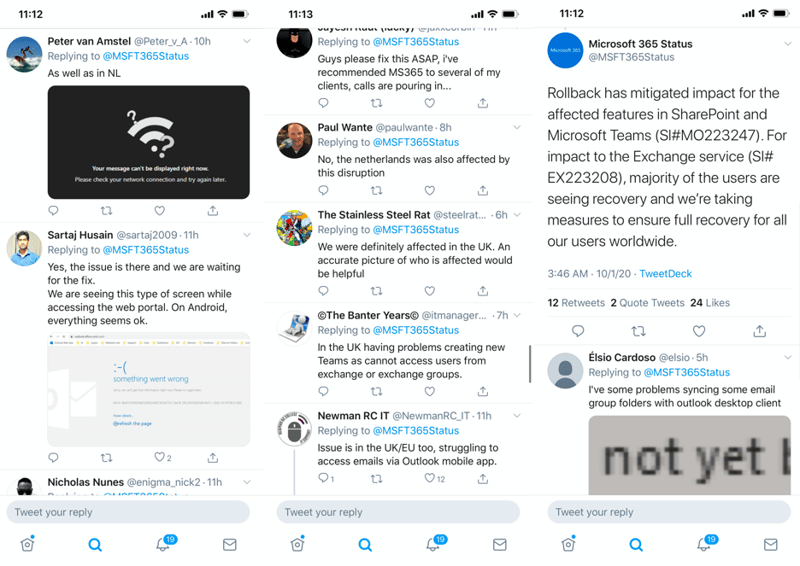The image size is (800, 566).
Task: Open the Search tab in left phone screen
Action: pos(95,545)
